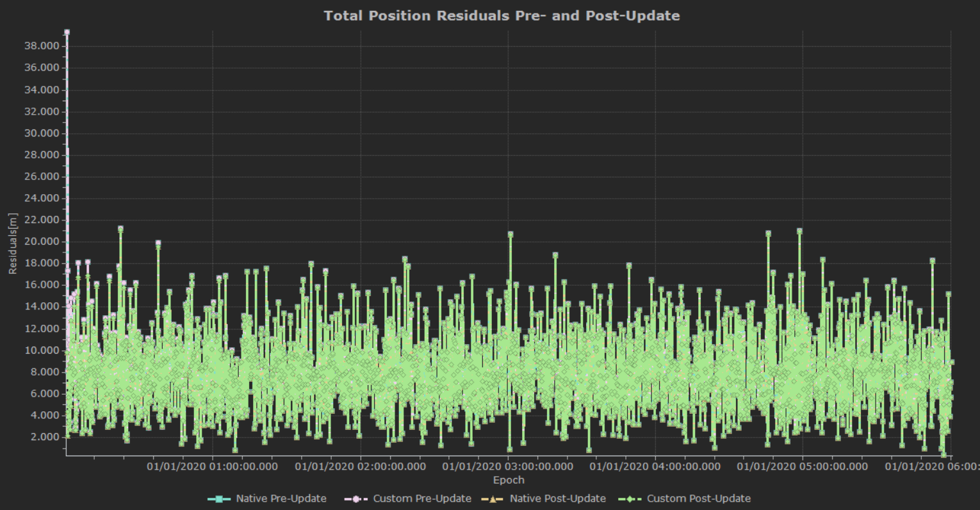Toggle the Custom Pre-Update legend entry
The image size is (980, 510).
point(408,498)
